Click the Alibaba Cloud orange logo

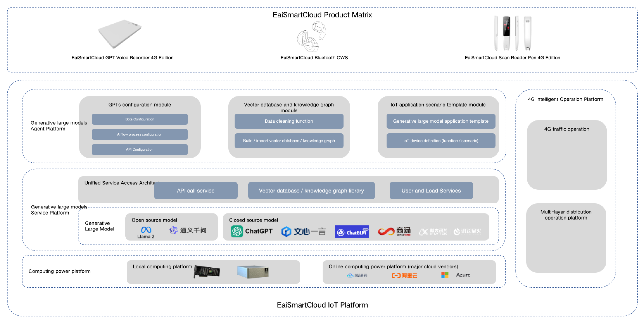(x=404, y=275)
